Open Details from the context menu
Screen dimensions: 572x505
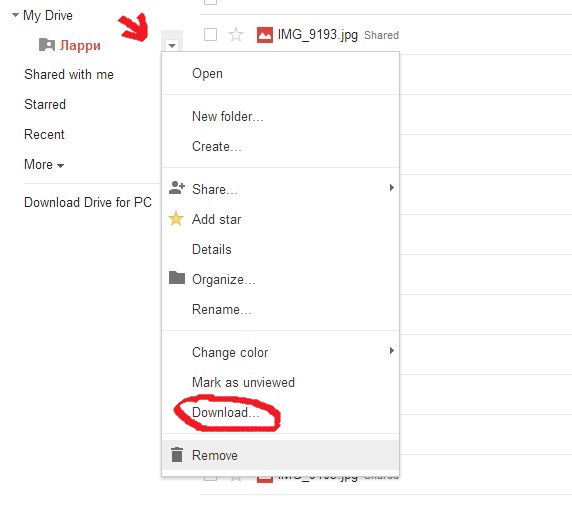click(280, 249)
